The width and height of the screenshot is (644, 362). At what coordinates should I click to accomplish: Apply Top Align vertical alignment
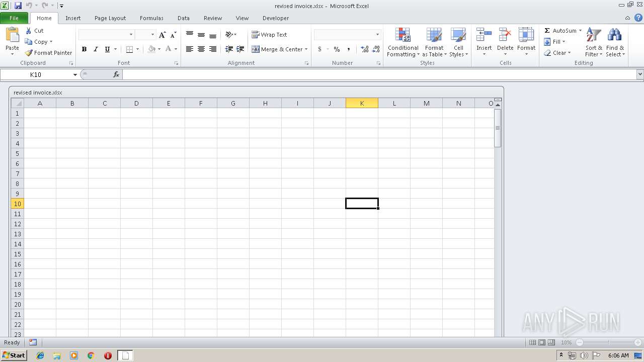coord(190,35)
